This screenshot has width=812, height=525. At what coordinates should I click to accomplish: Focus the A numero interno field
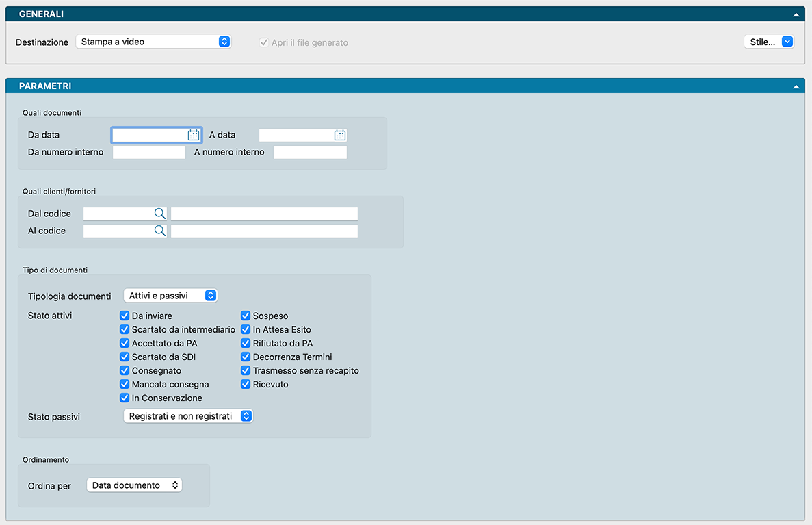coord(310,153)
